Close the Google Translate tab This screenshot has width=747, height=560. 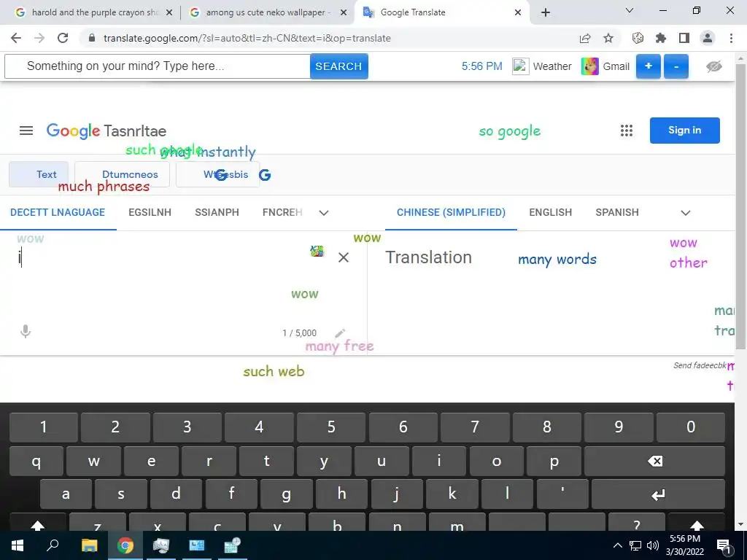[518, 13]
